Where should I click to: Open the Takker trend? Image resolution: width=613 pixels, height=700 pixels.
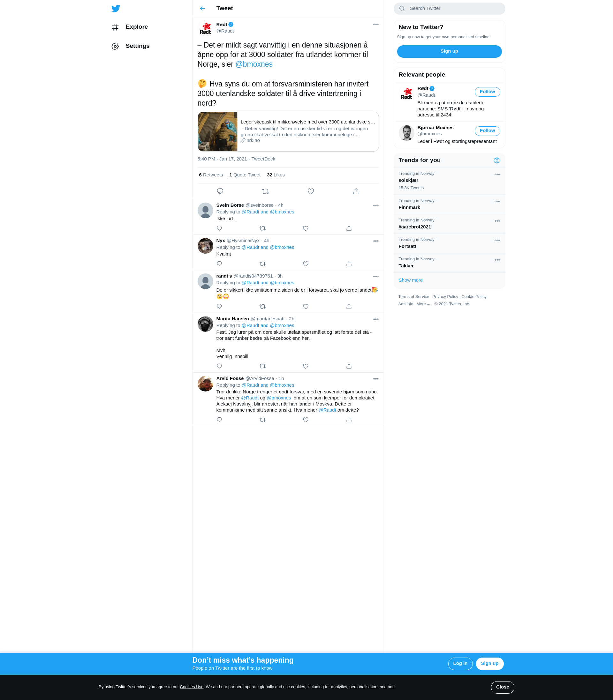pos(449,263)
